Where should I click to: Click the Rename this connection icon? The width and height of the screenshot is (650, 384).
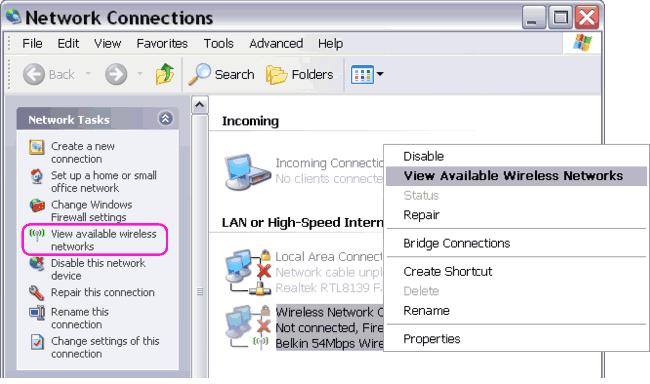(x=37, y=312)
